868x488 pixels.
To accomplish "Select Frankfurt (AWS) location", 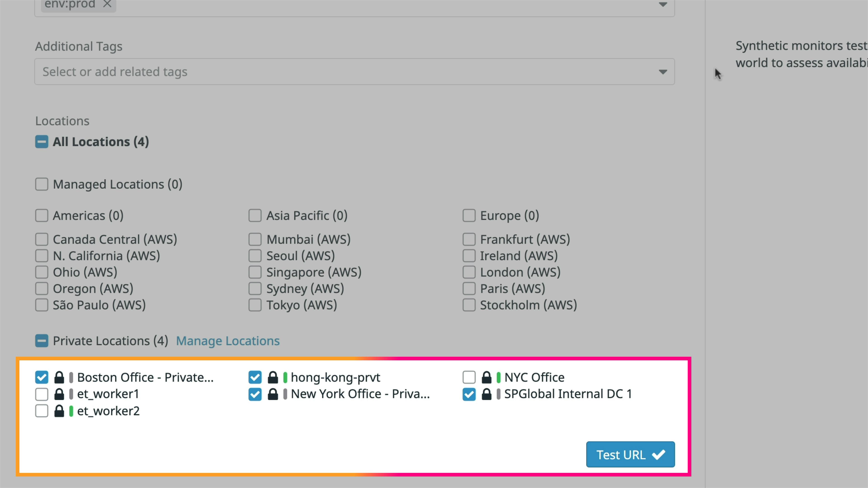I will (x=469, y=239).
